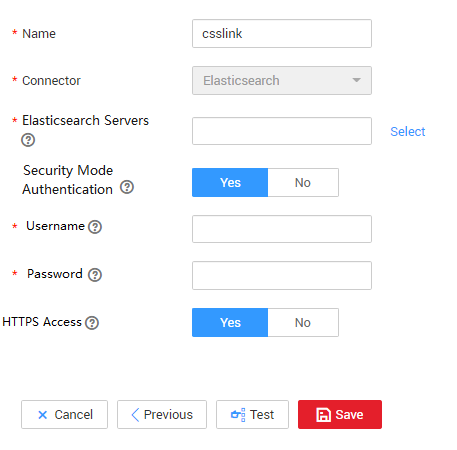Click the floppy disk icon on Save
Viewport: 457px width, 450px height.
[323, 415]
